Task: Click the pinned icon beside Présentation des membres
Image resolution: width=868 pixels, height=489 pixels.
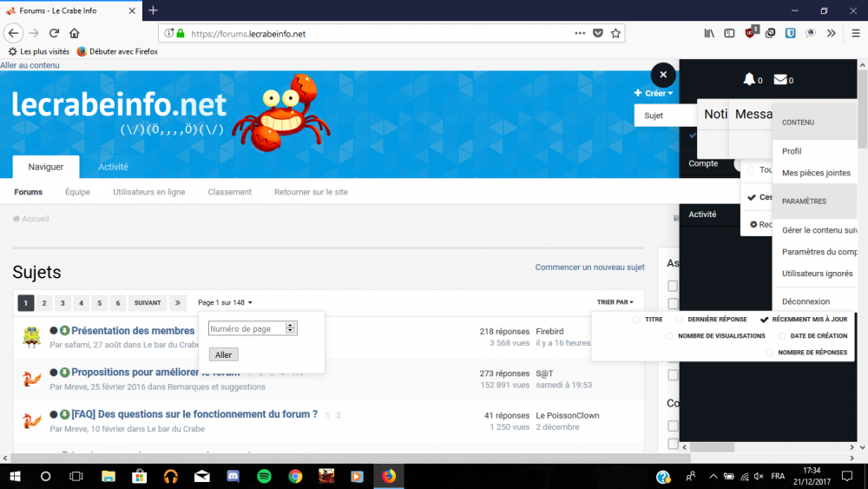Action: click(x=65, y=331)
